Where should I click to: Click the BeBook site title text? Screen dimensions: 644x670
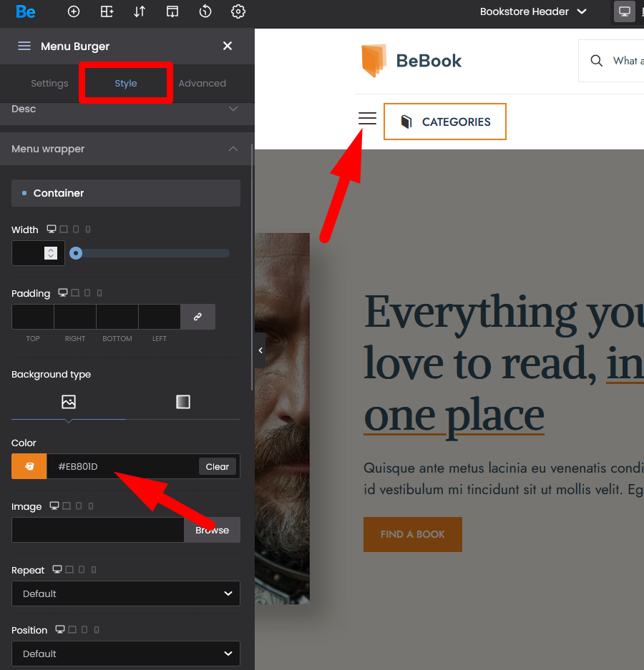pos(429,61)
